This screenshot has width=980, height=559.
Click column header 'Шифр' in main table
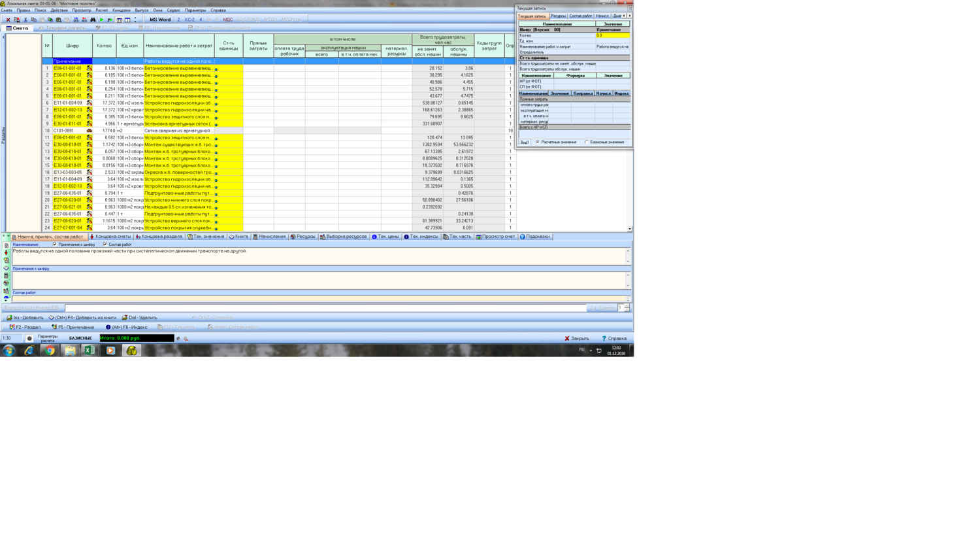pyautogui.click(x=73, y=46)
